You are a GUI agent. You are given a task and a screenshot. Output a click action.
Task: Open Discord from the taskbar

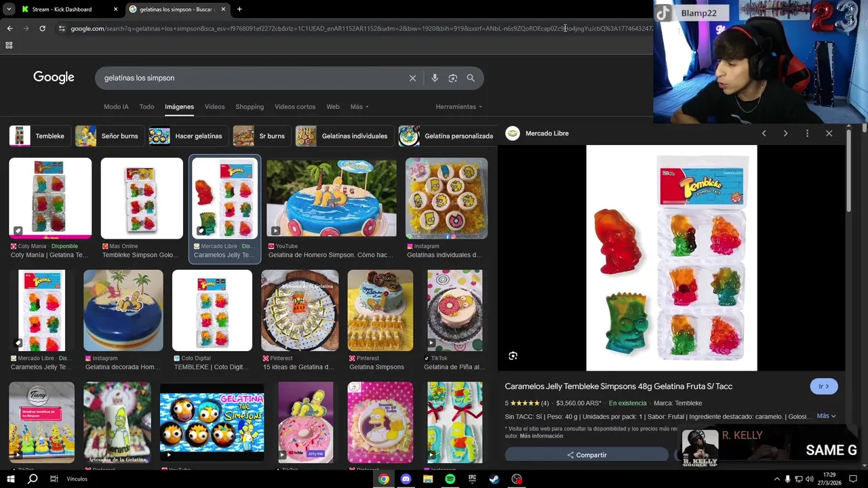point(406,479)
